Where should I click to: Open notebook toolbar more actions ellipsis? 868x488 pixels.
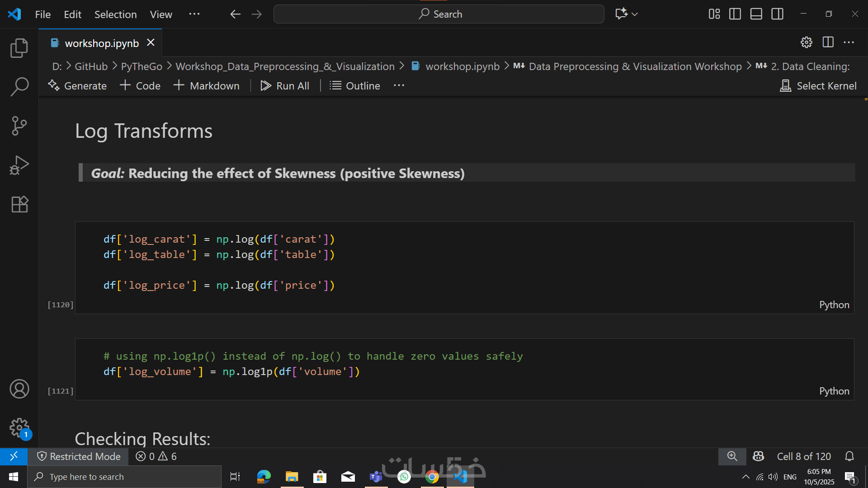pyautogui.click(x=399, y=86)
